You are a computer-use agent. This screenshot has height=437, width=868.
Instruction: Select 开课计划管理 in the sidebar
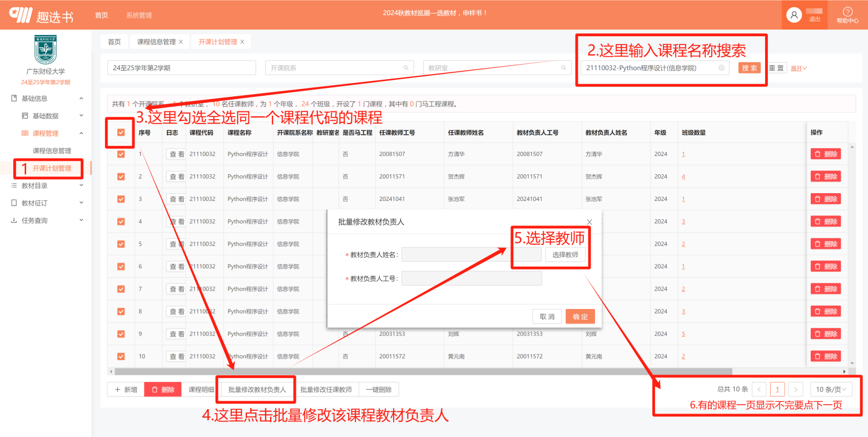click(52, 168)
